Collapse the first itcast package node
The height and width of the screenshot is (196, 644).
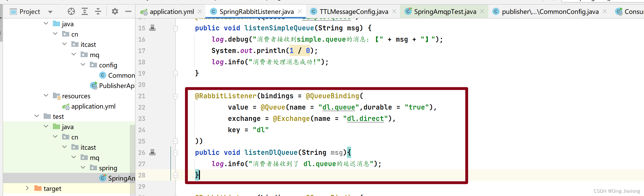64,44
